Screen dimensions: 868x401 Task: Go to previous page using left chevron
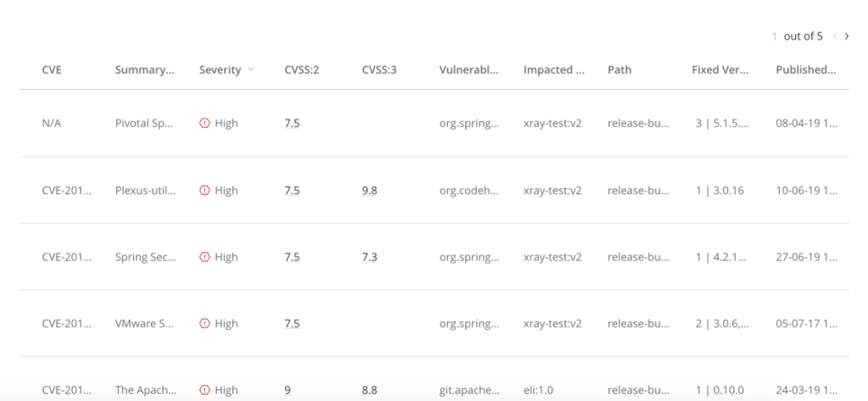[835, 36]
